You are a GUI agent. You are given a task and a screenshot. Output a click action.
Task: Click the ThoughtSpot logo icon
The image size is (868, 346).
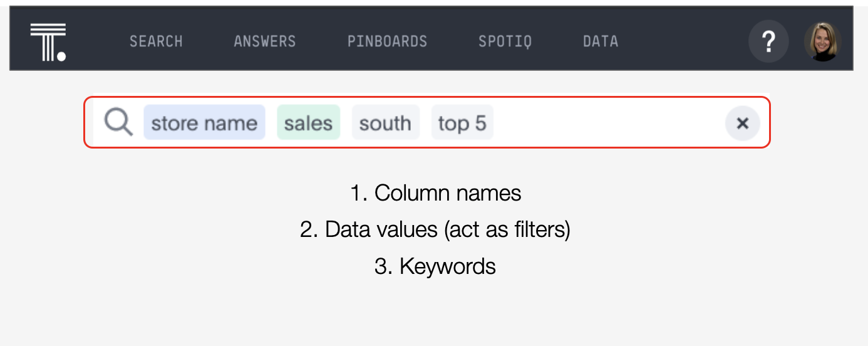pos(48,41)
